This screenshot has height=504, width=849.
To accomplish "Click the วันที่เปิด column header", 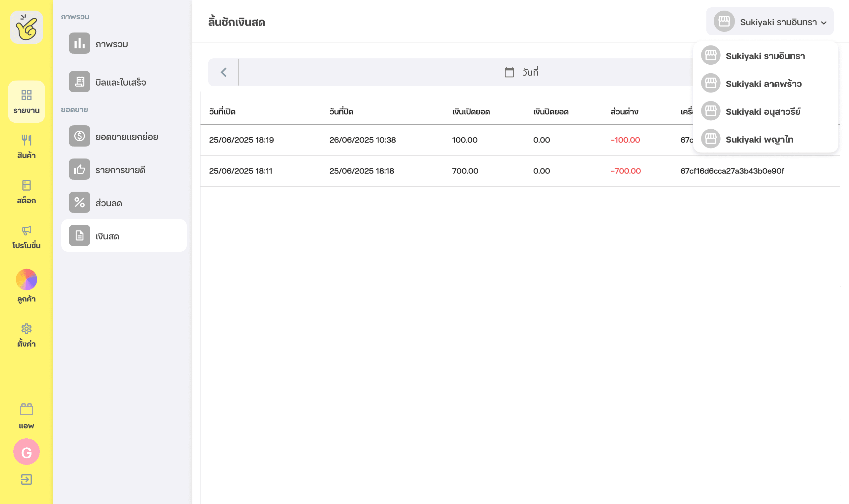I will (x=222, y=111).
